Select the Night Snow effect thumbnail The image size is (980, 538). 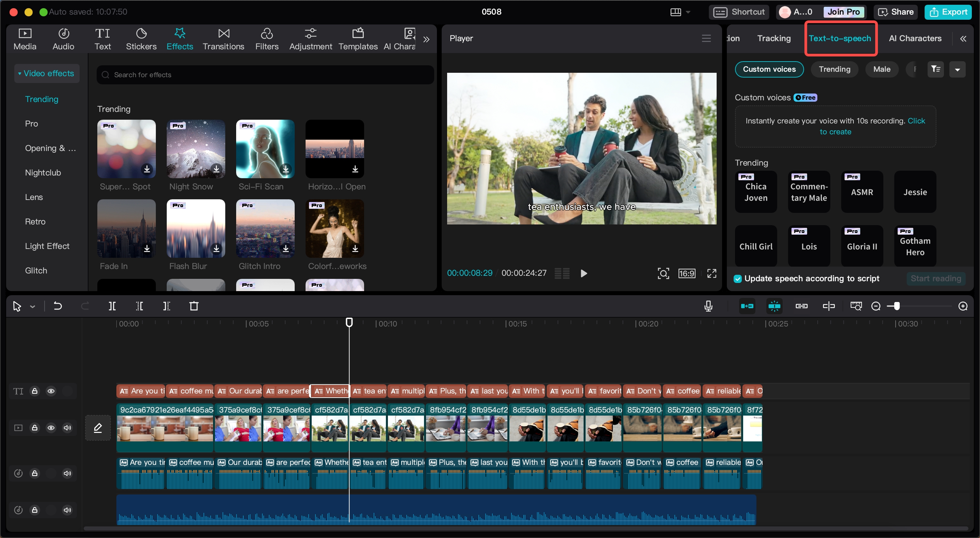point(196,149)
